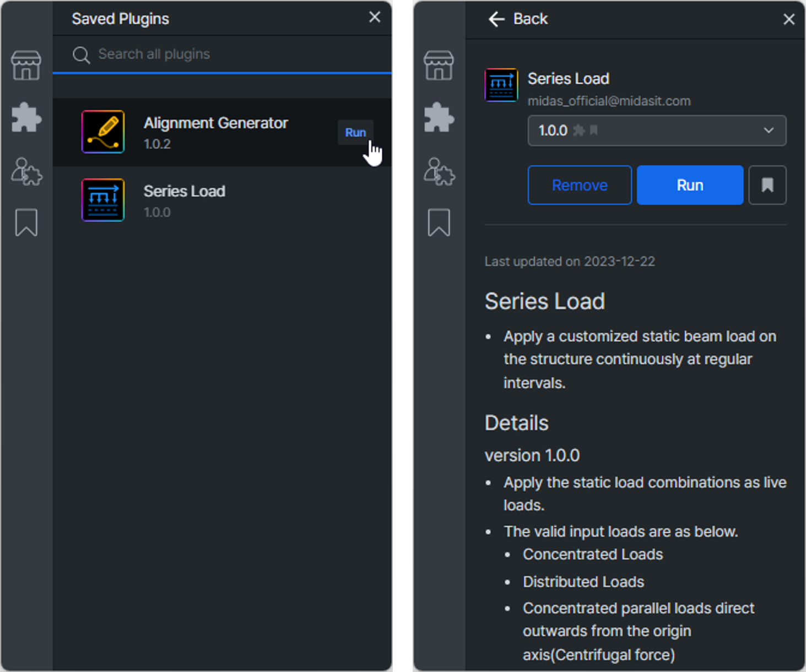The image size is (806, 672).
Task: Select puzzle piece plugins icon in Saved Plugins sidebar
Action: [26, 117]
